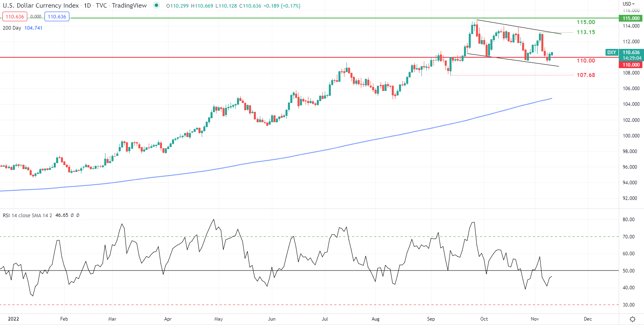Click the 14:29:04 countdown label
This screenshot has height=325, width=644.
pos(632,58)
